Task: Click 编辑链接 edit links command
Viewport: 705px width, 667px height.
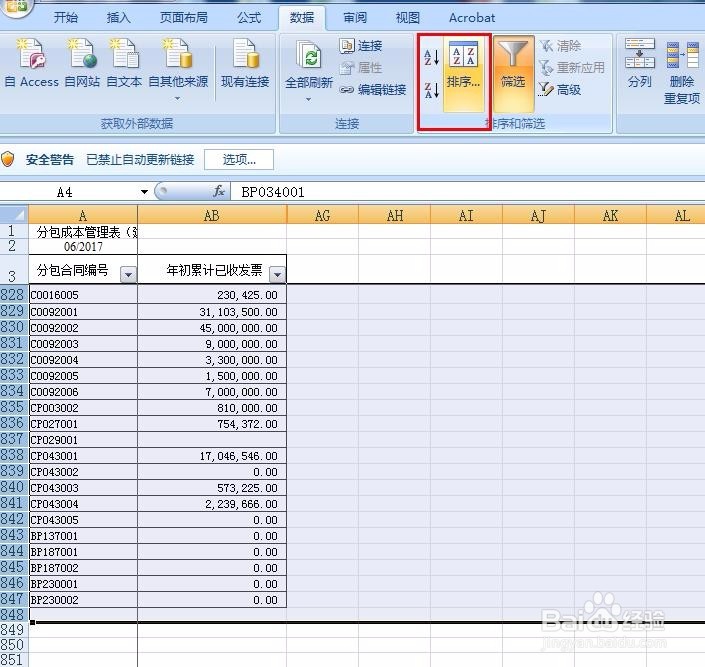Action: [x=373, y=90]
